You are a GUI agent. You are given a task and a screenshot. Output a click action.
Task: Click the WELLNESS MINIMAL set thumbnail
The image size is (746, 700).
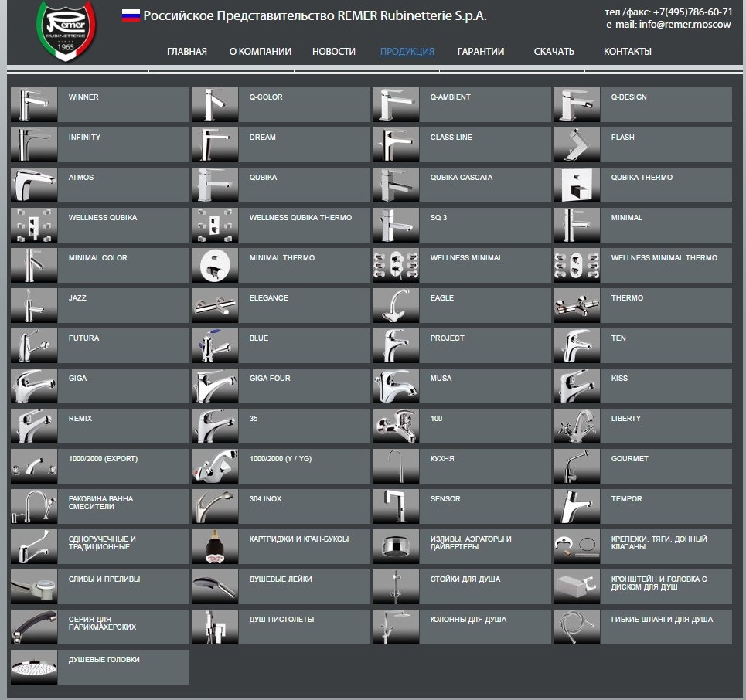[396, 265]
